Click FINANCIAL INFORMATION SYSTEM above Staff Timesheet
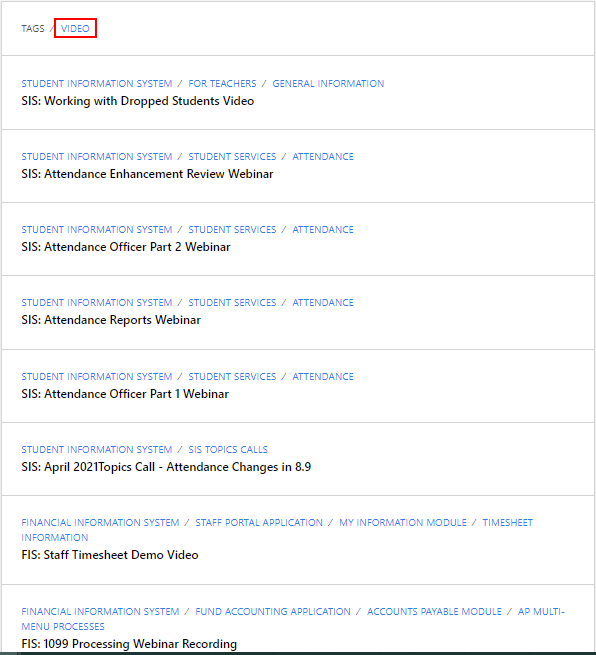This screenshot has height=655, width=596. click(x=100, y=523)
